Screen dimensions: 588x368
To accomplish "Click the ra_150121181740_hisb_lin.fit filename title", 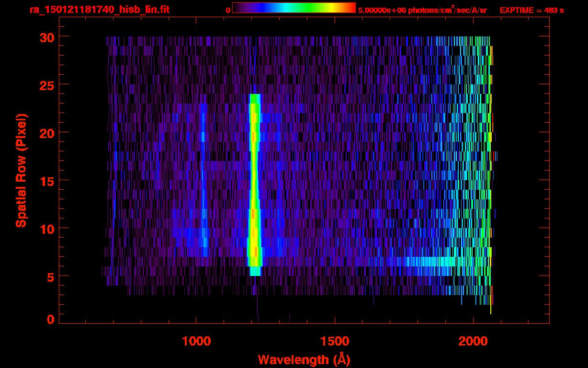I will (x=99, y=10).
